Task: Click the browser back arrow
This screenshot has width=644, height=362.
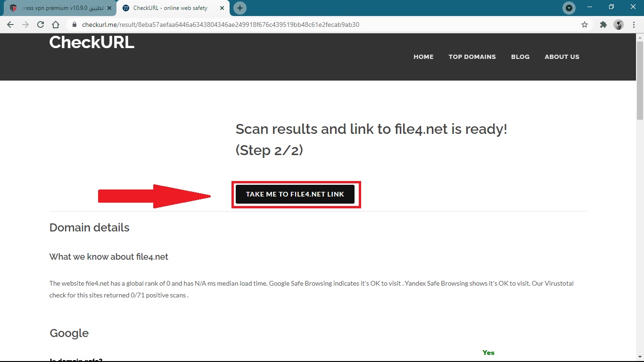Action: [x=10, y=25]
